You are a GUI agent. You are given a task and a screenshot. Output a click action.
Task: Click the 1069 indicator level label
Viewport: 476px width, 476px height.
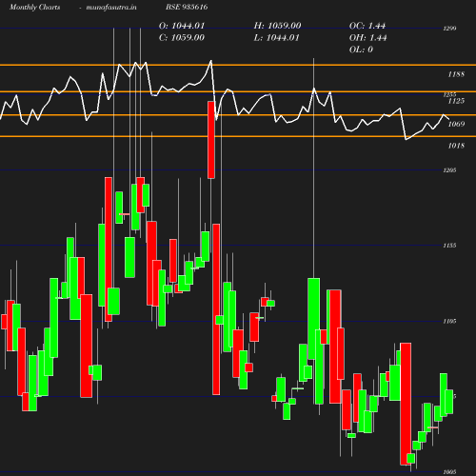pyautogui.click(x=456, y=124)
